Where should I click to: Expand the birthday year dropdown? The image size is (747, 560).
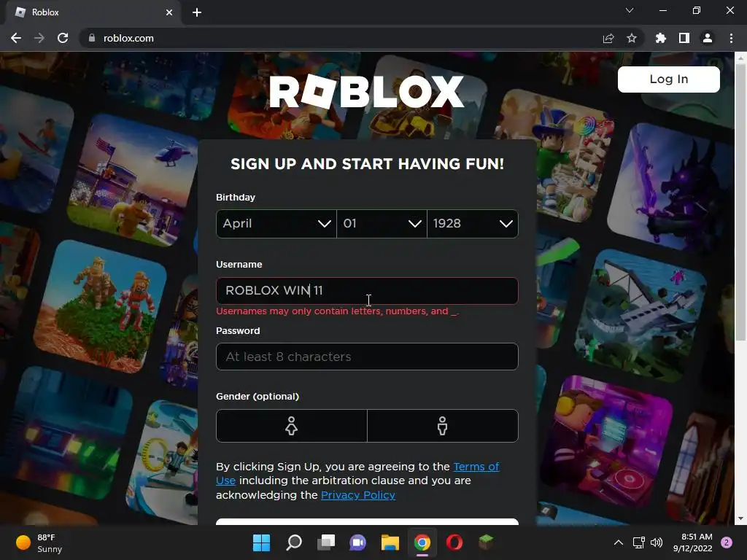coord(473,223)
